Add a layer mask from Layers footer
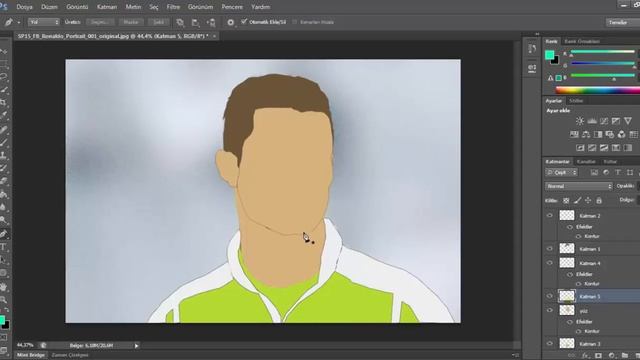The height and width of the screenshot is (360, 640). [x=598, y=356]
